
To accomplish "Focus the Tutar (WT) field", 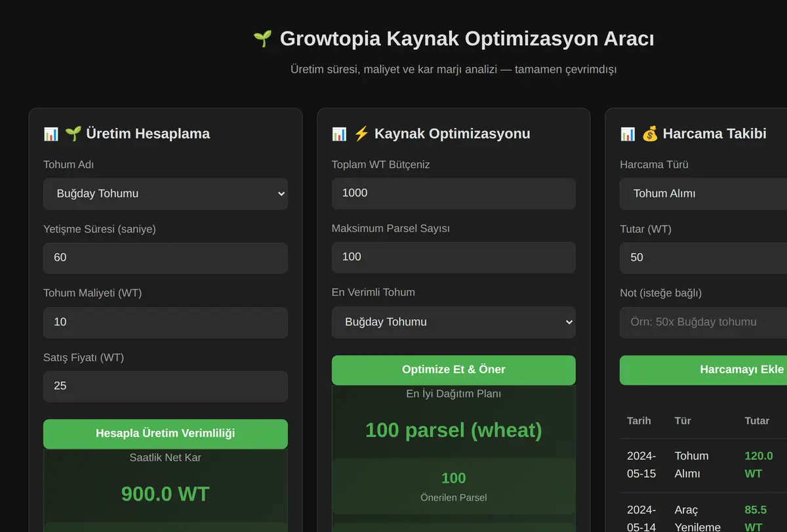I will tap(703, 258).
